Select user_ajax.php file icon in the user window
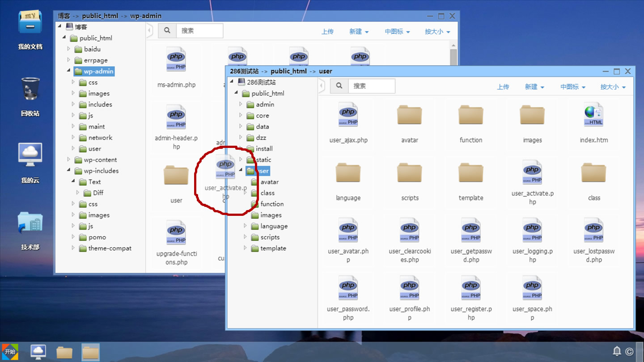644x362 pixels. (348, 114)
